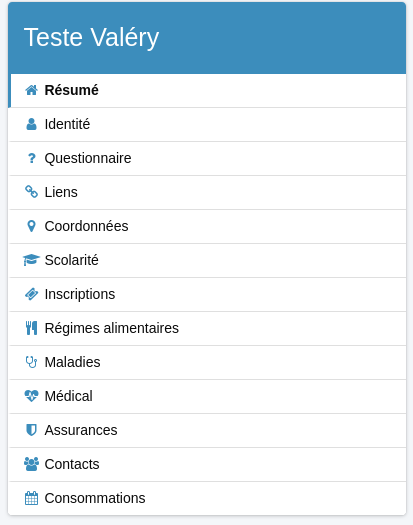Open the Résumé menu entry

(x=208, y=91)
